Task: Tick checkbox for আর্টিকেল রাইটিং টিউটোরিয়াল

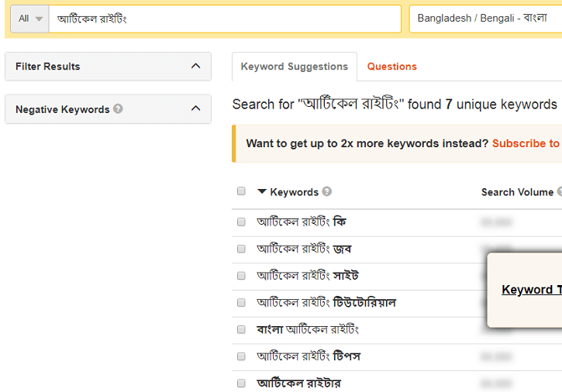Action: pos(241,302)
